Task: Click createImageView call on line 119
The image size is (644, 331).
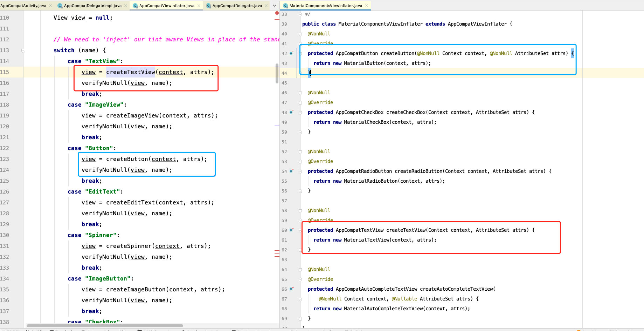Action: pos(132,115)
